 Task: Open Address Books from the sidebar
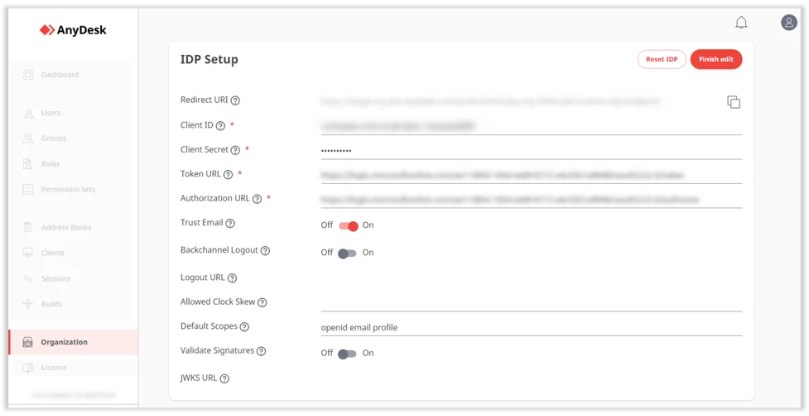pos(66,227)
